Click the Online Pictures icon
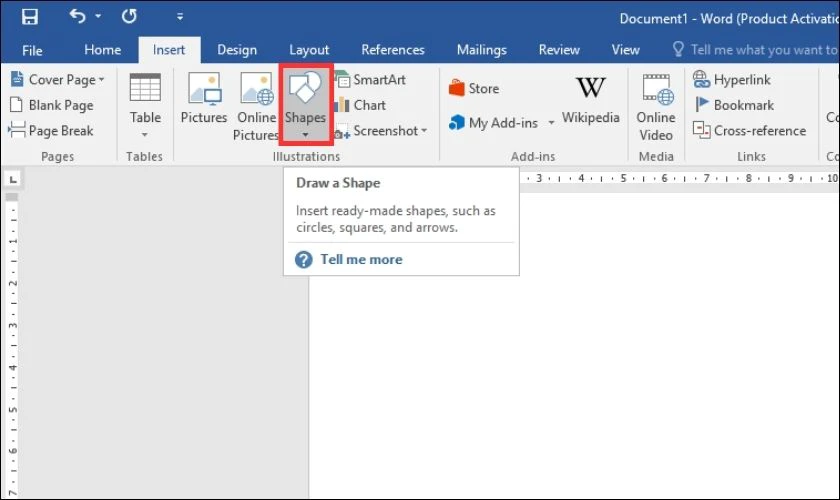 click(257, 89)
